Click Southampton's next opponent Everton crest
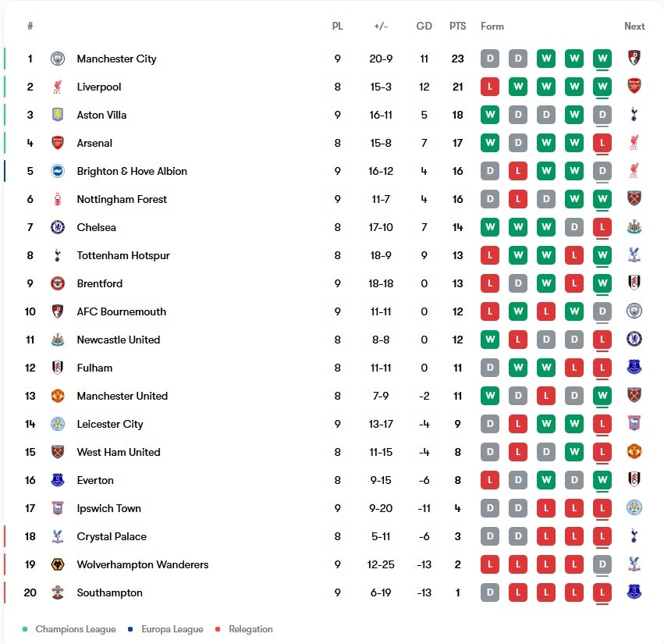 [x=634, y=592]
